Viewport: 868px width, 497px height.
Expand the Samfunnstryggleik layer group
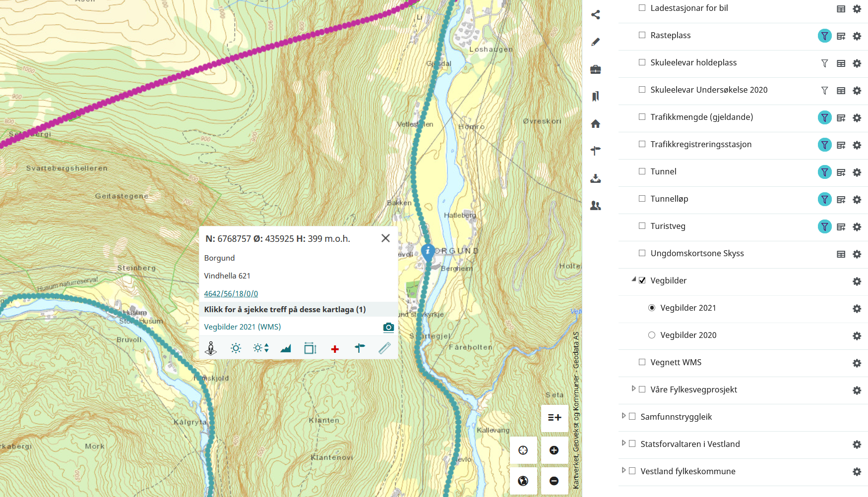[623, 416]
